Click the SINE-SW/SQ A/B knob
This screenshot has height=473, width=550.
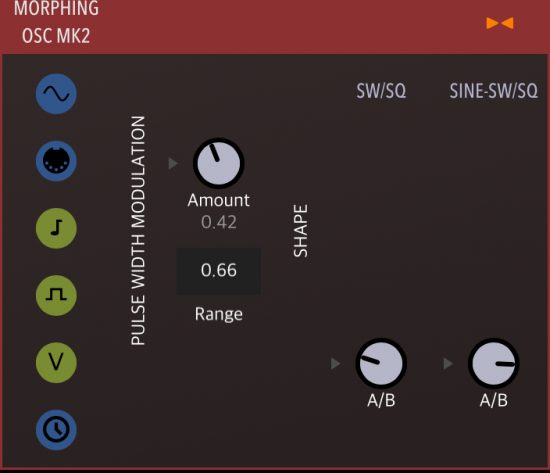point(494,363)
